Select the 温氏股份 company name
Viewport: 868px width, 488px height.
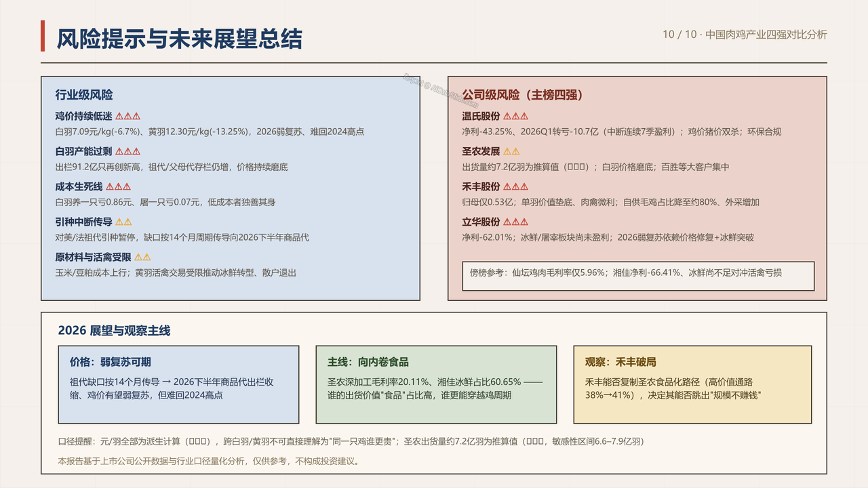coord(481,117)
